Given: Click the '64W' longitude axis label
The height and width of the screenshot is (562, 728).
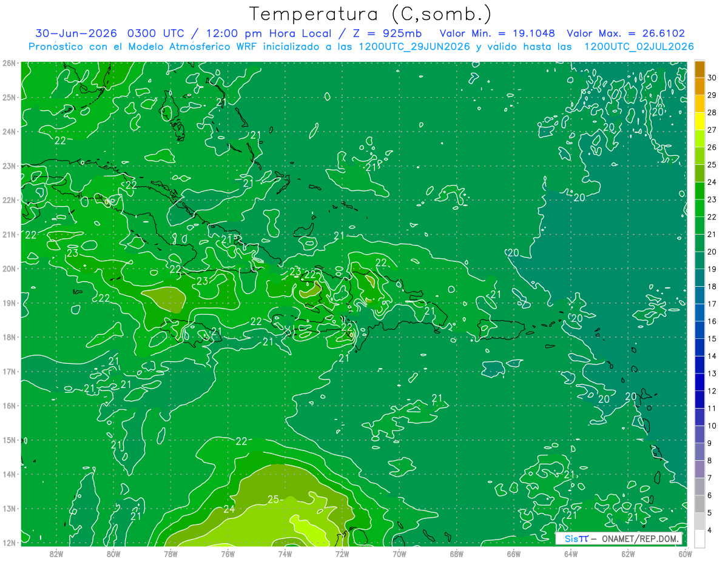Looking at the screenshot, I should [571, 554].
